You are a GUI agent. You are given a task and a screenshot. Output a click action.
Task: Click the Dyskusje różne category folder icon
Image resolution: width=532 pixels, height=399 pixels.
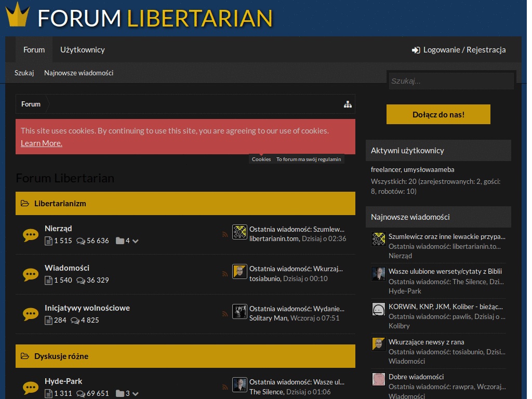[25, 356]
